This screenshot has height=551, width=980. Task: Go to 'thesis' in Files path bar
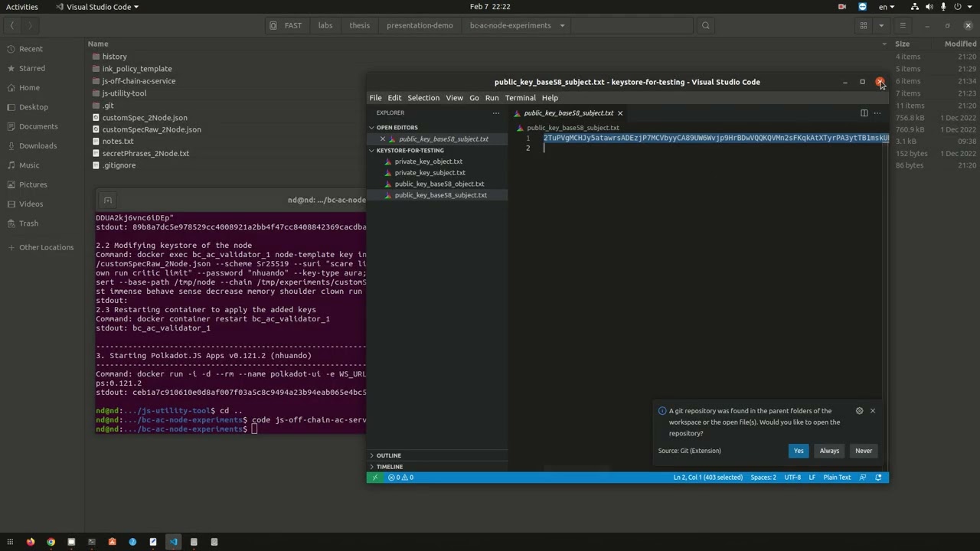(x=359, y=25)
